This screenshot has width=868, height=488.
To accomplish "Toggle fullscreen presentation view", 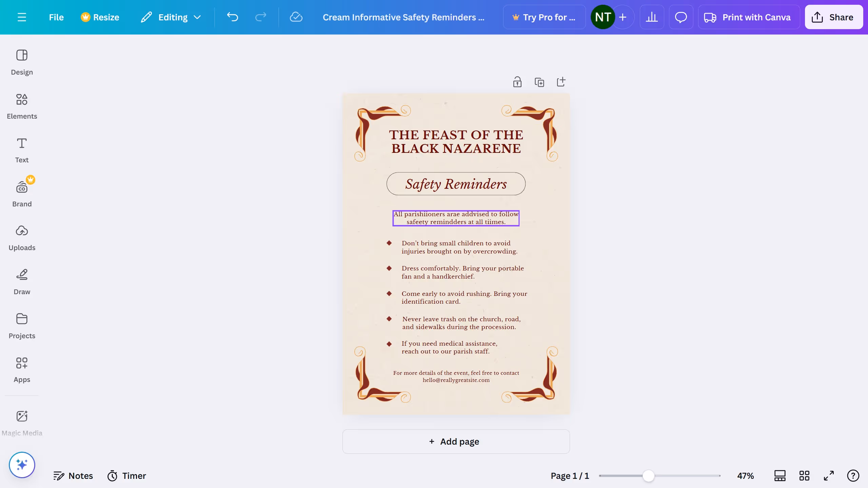I will point(828,475).
